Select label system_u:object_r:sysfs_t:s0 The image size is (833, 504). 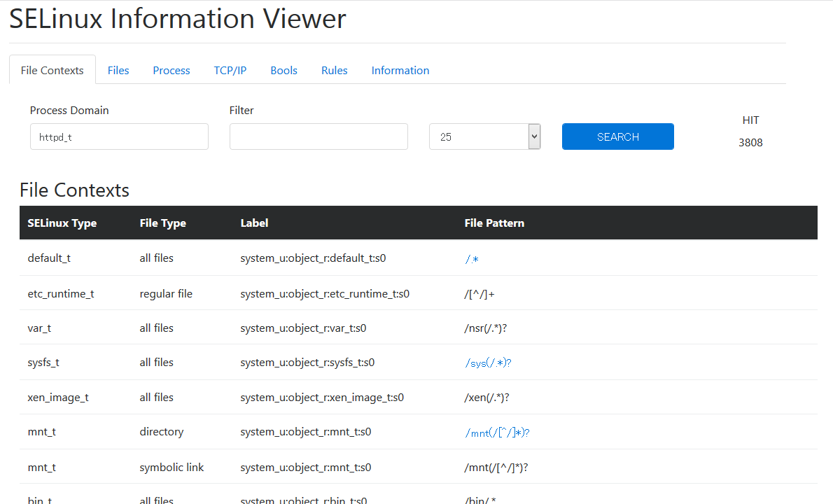tap(307, 362)
